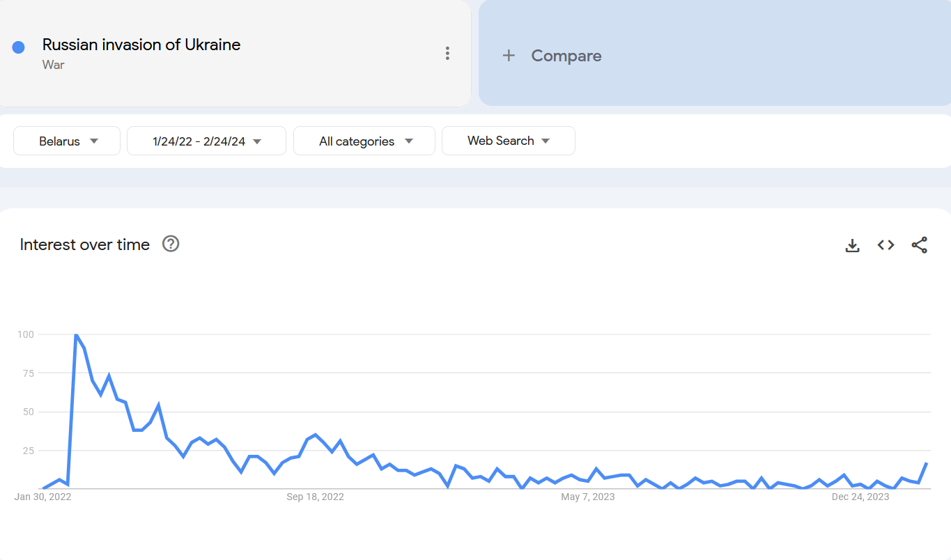Click the blue dot beside search term
The width and height of the screenshot is (951, 560).
click(19, 47)
